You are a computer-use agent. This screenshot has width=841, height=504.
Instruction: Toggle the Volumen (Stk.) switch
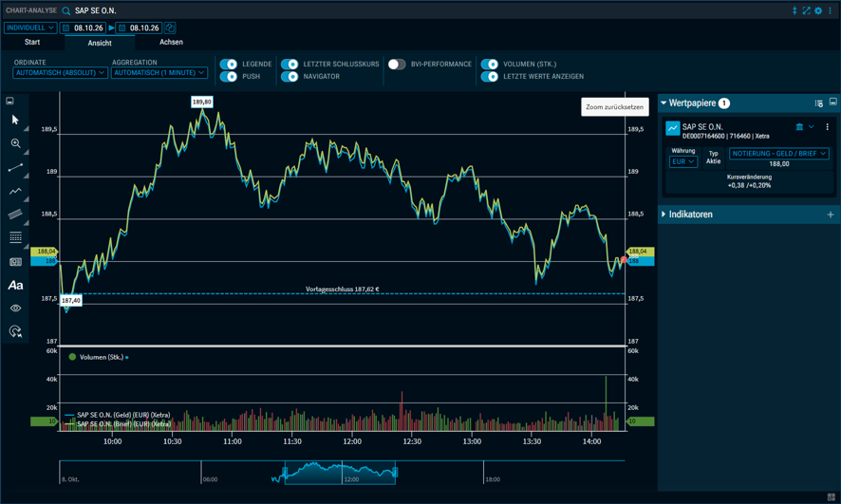(x=489, y=64)
